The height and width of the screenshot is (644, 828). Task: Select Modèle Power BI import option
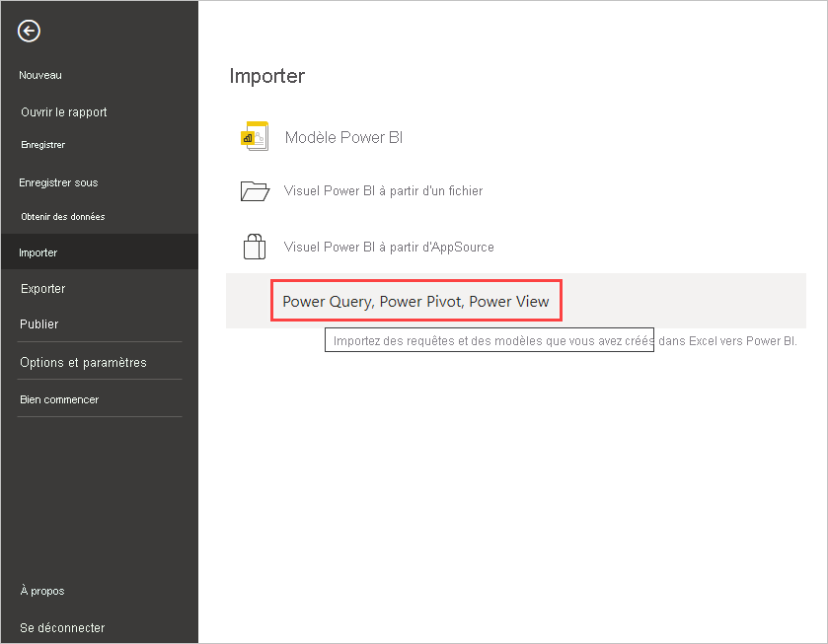pyautogui.click(x=343, y=137)
